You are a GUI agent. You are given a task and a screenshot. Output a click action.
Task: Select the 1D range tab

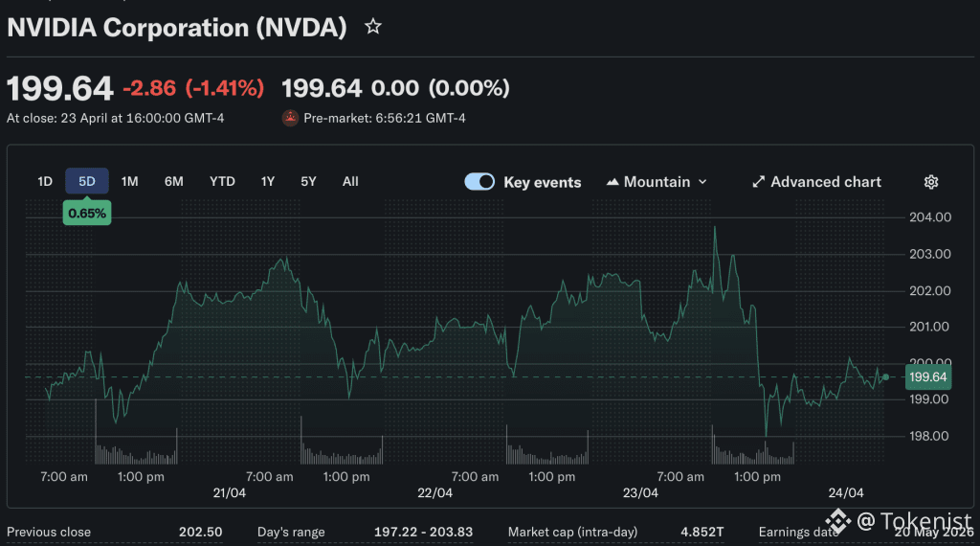click(x=45, y=181)
